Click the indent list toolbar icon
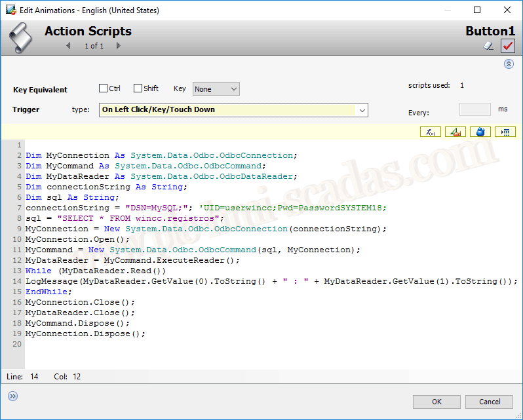This screenshot has height=420, width=523. (x=505, y=132)
